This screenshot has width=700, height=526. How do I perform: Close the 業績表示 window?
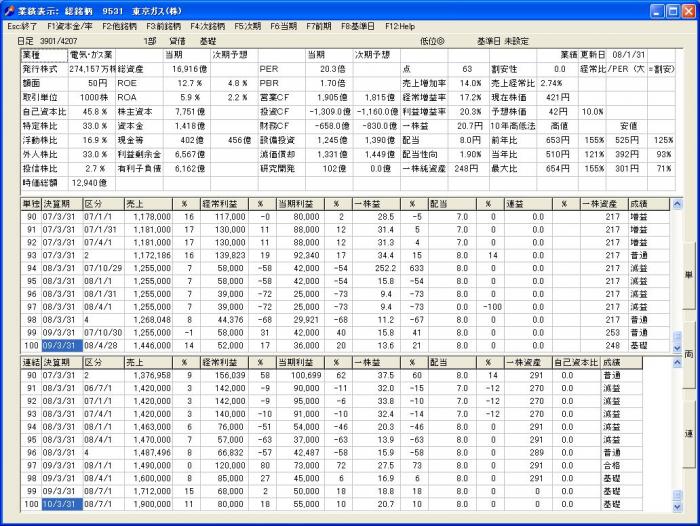click(689, 11)
